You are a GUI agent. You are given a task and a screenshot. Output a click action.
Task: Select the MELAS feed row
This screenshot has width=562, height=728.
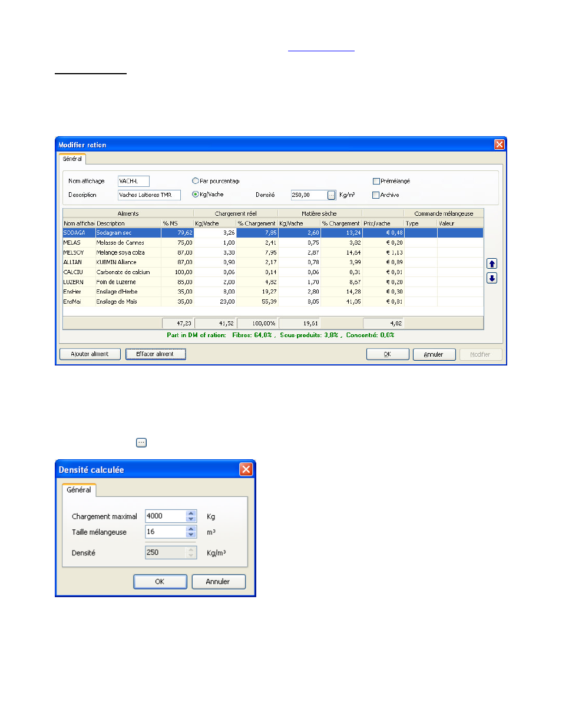click(273, 243)
